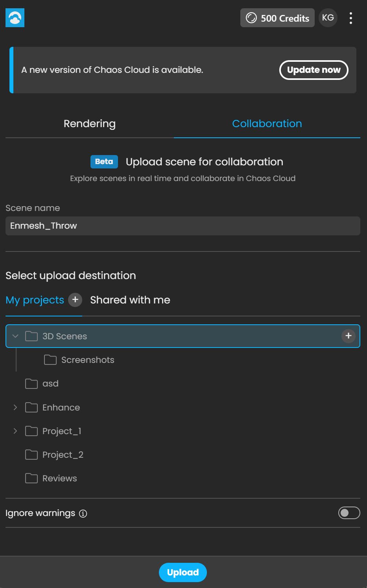
Task: Expand the Enhance folder
Action: click(15, 407)
